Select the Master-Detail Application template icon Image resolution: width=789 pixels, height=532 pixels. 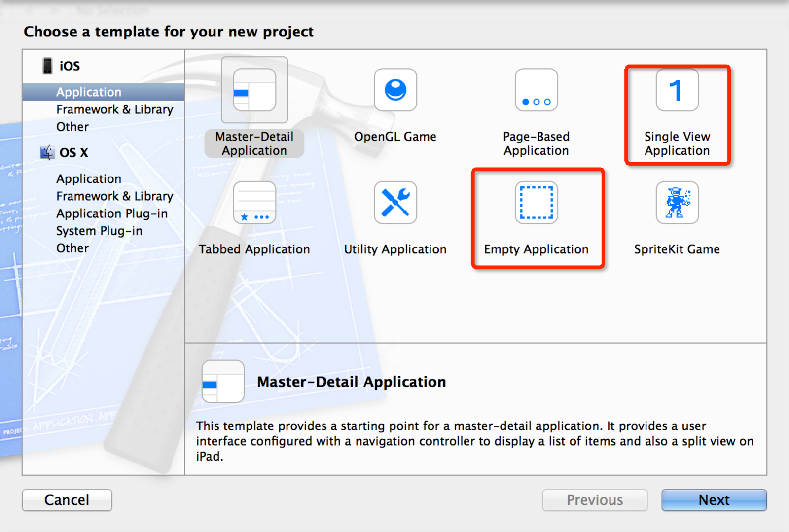pyautogui.click(x=254, y=90)
